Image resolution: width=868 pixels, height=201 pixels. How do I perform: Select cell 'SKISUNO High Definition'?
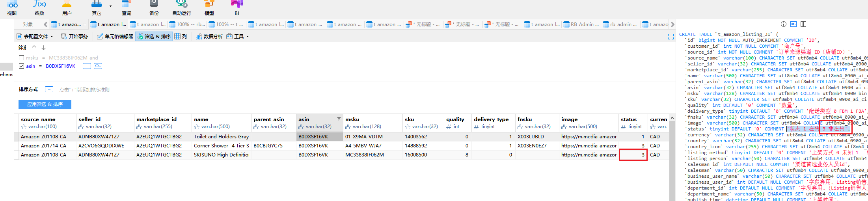(x=222, y=155)
